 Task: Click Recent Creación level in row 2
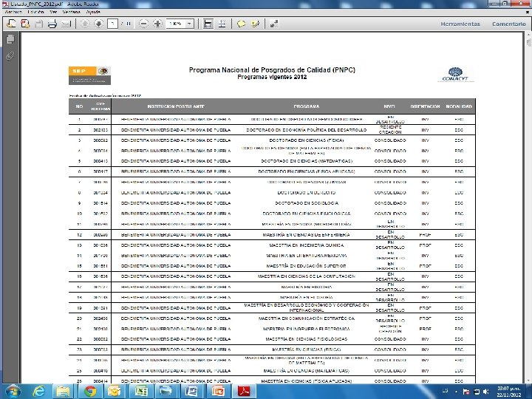390,129
